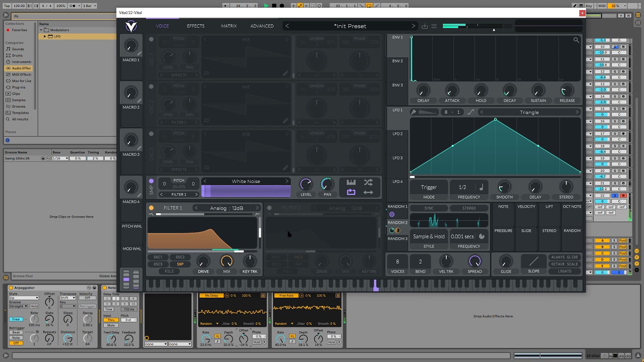The width and height of the screenshot is (644, 362).
Task: Toggle the Arpeggiator Free rate button
Action: point(16,319)
